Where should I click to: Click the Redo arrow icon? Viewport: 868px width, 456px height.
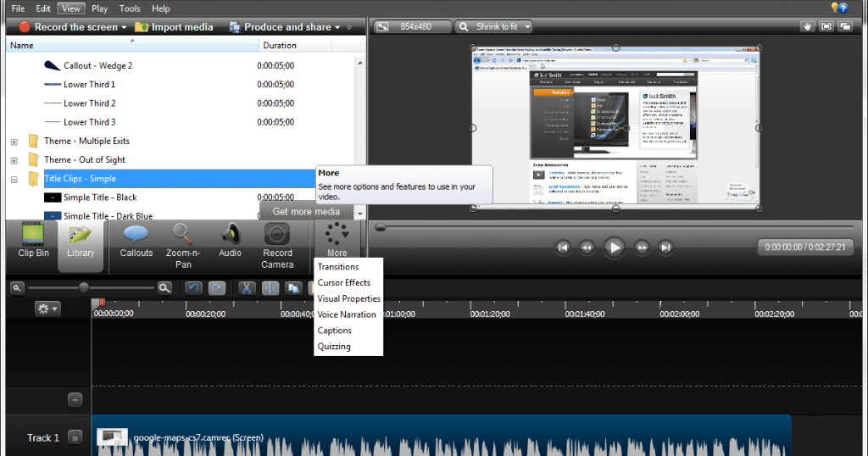point(217,288)
